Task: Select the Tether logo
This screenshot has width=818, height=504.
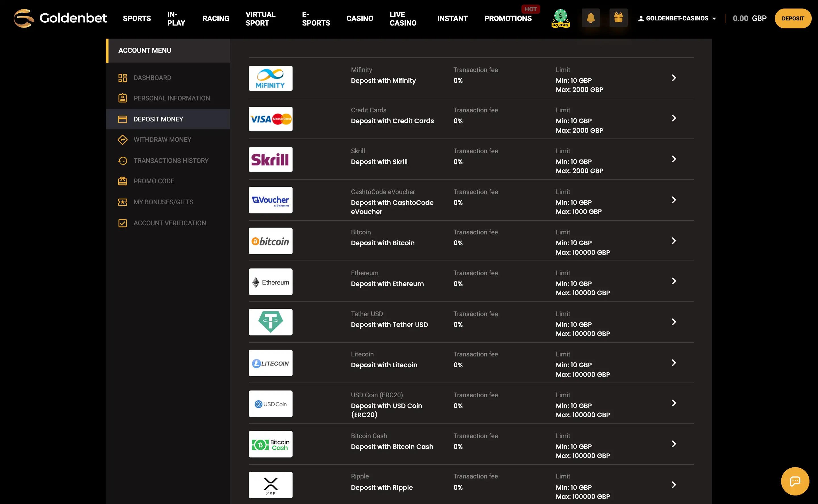Action: click(271, 322)
